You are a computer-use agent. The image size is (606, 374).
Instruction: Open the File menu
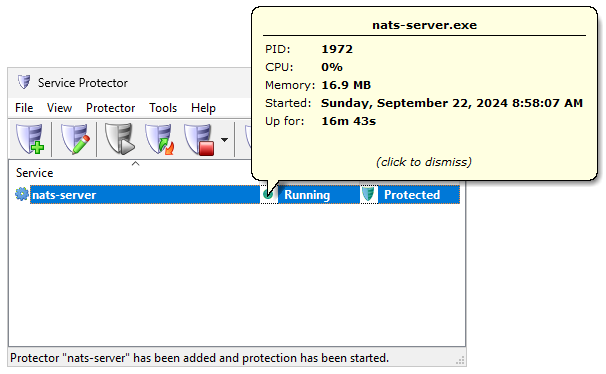click(24, 108)
